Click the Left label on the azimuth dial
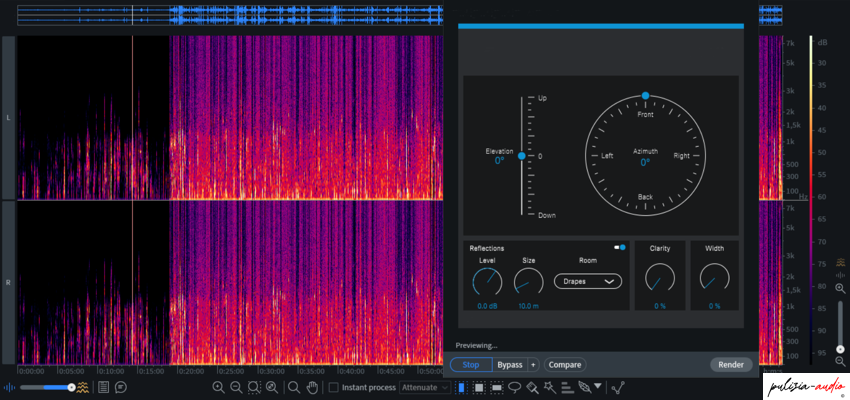This screenshot has height=400, width=850. 607,156
